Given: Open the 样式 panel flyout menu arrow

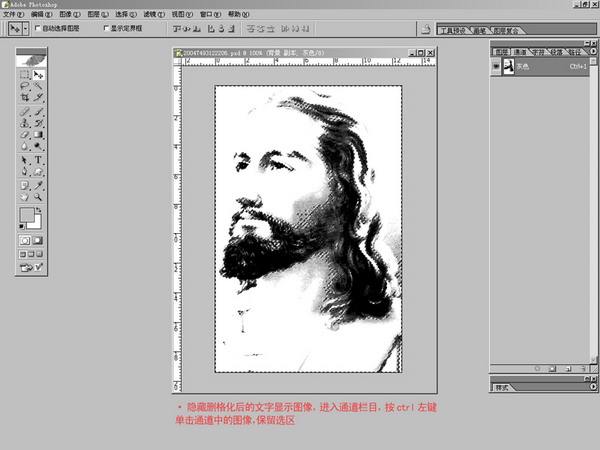Looking at the screenshot, I should coord(591,387).
